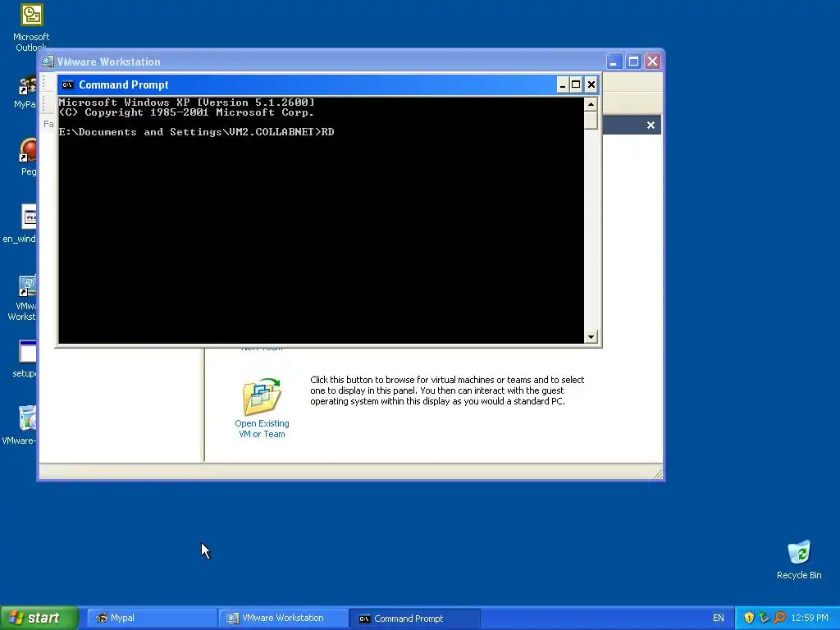The image size is (840, 630).
Task: Maximize the VMware Workstation window
Action: (x=633, y=62)
